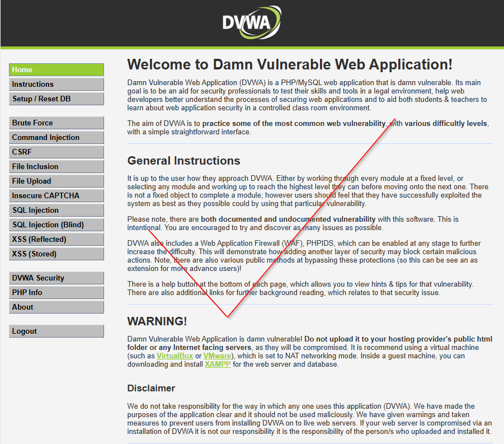The image size is (504, 444).
Task: Select SQL Injection (Blind) module
Action: [56, 225]
